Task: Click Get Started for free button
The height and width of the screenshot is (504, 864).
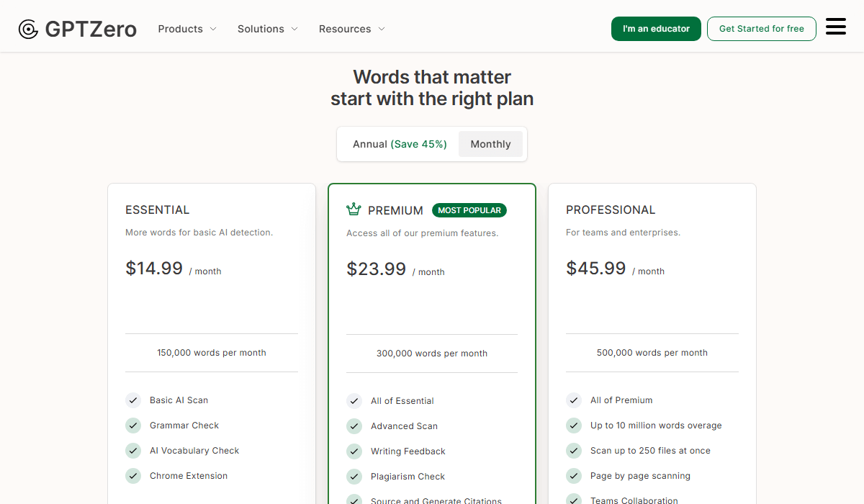Action: coord(761,29)
